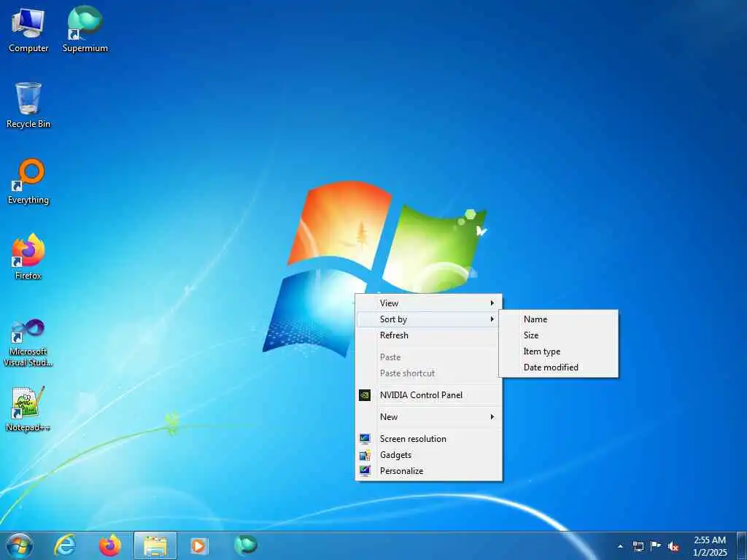Open Supermium from the taskbar
Screen dimensions: 747x560
pyautogui.click(x=245, y=545)
